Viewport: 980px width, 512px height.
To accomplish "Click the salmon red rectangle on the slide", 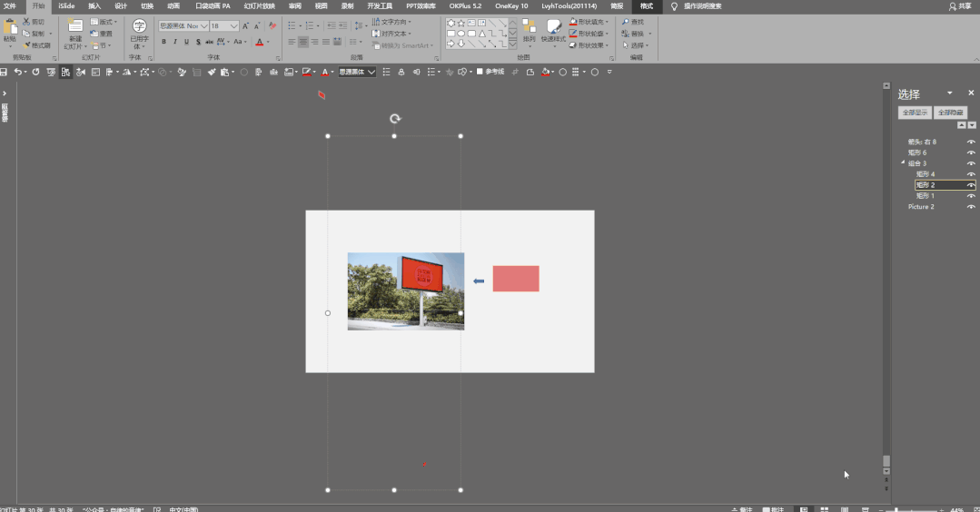I will click(516, 279).
